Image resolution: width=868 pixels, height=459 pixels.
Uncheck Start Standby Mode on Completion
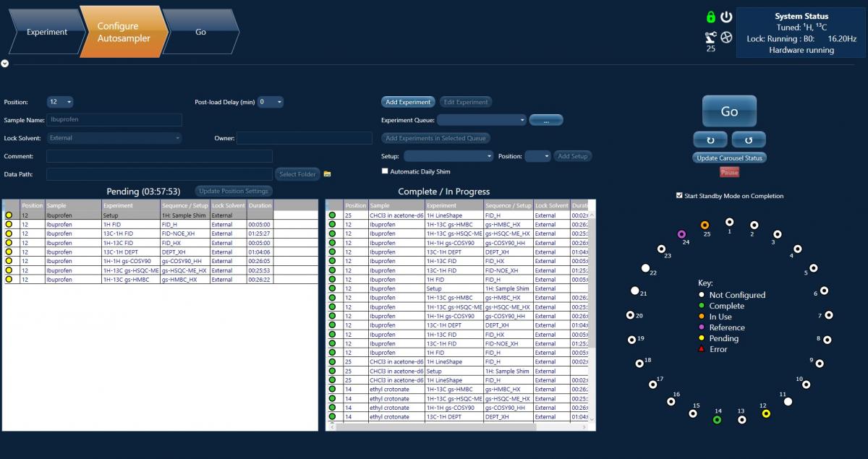678,195
